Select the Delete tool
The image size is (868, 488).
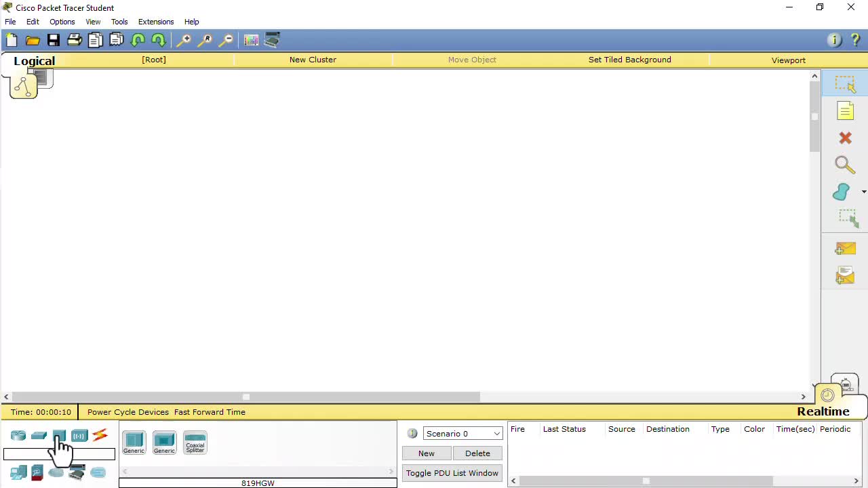click(845, 138)
